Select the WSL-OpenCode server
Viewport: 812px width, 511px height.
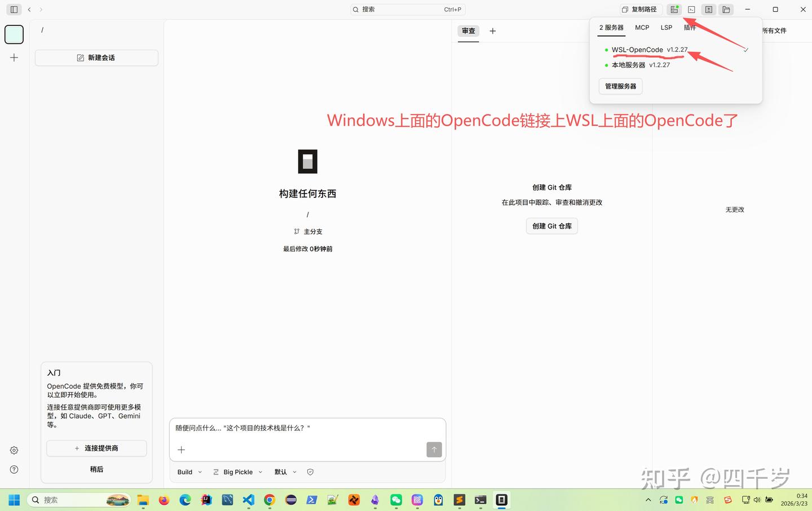pyautogui.click(x=676, y=50)
